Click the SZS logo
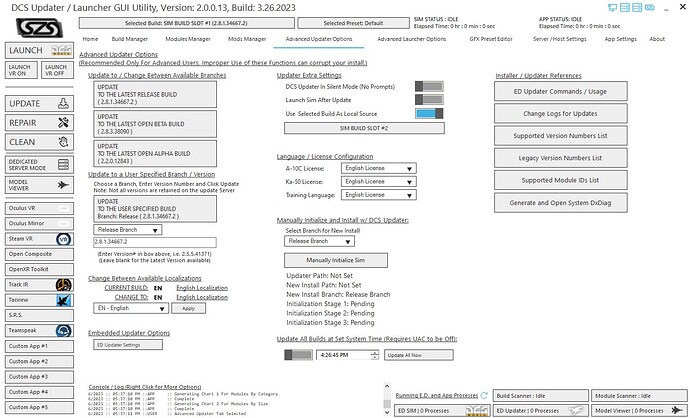The height and width of the screenshot is (418, 690). click(39, 28)
